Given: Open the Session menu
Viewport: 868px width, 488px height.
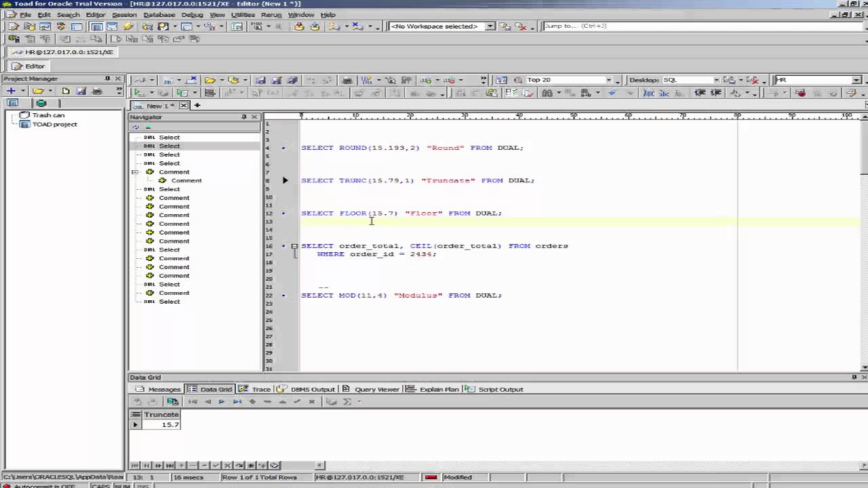Looking at the screenshot, I should click(124, 14).
